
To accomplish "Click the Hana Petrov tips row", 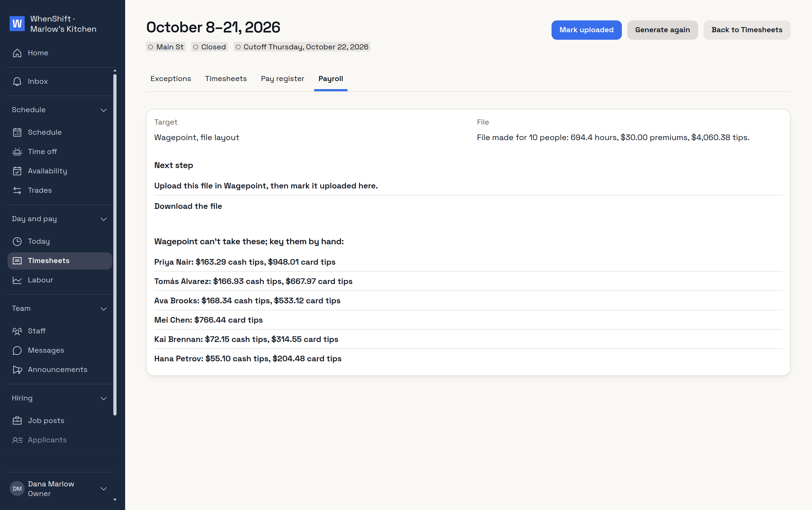I will 468,359.
